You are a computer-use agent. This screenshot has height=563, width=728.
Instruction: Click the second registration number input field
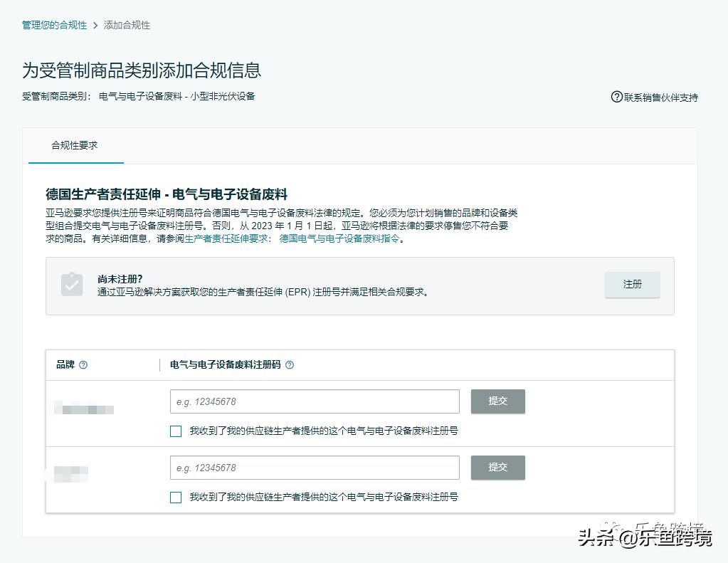click(x=315, y=468)
